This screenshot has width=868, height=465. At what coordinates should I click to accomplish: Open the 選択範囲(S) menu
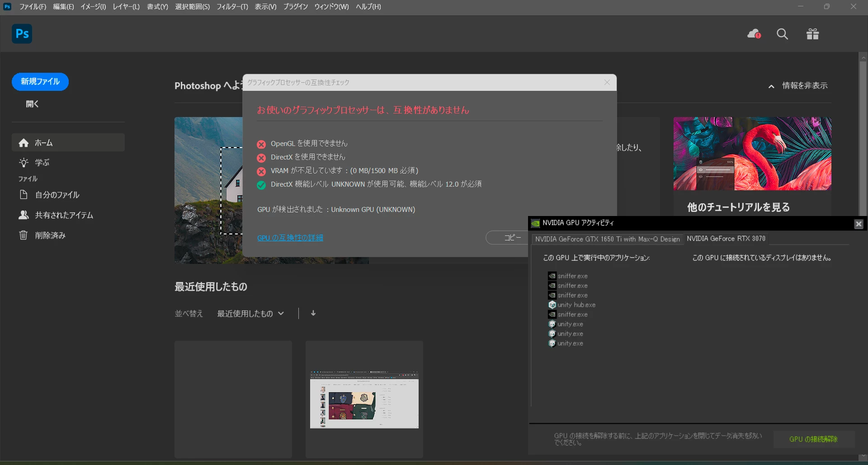click(x=192, y=7)
